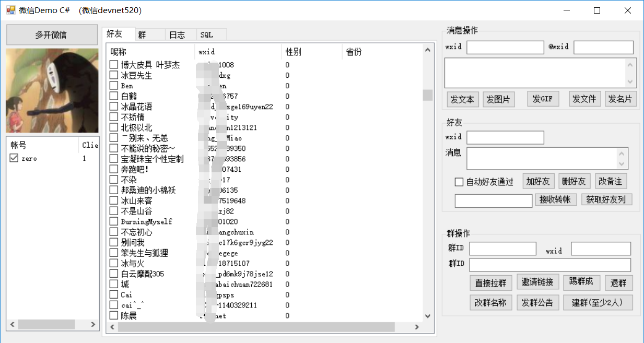Image resolution: width=644 pixels, height=343 pixels.
Task: Click the 多开微信 button
Action: (x=52, y=35)
